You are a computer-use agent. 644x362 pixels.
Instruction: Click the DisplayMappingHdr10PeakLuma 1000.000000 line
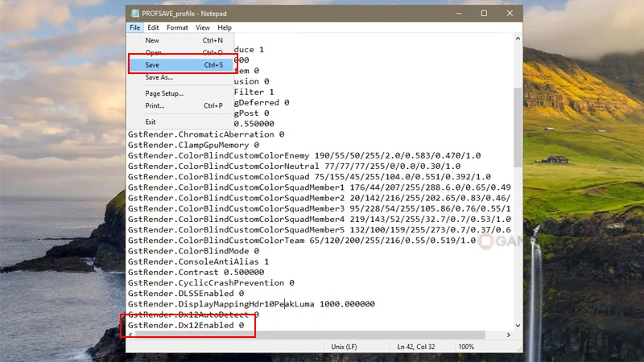click(251, 304)
